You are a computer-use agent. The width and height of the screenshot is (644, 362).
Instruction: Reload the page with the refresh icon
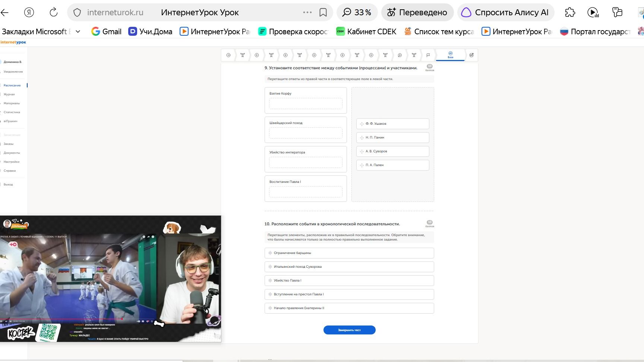tap(54, 12)
